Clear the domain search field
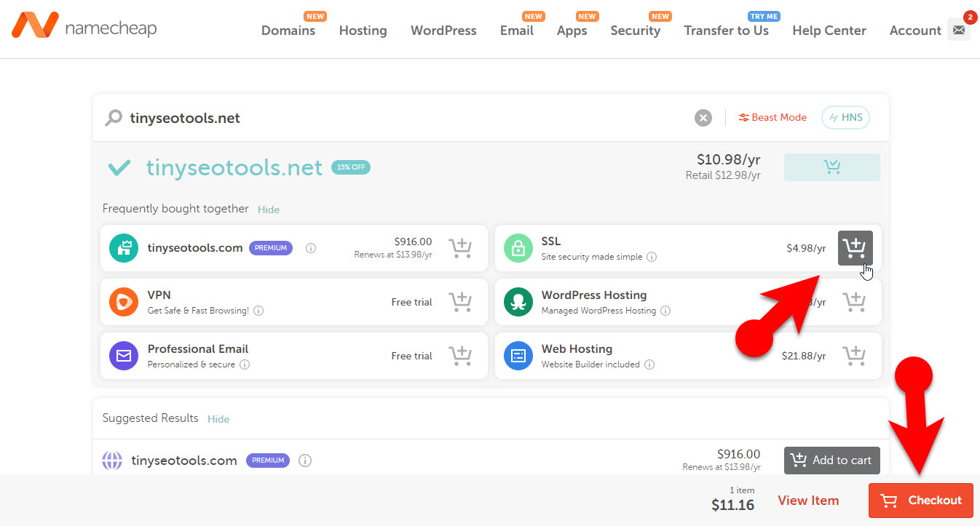 click(703, 118)
